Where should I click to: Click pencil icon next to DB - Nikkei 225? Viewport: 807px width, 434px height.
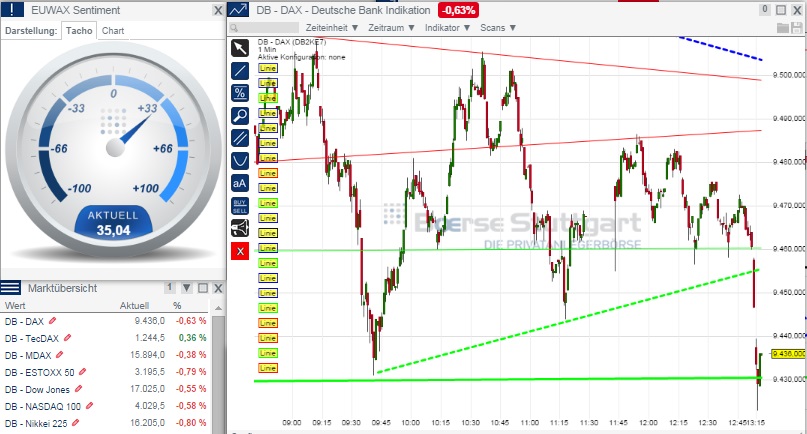[75, 423]
